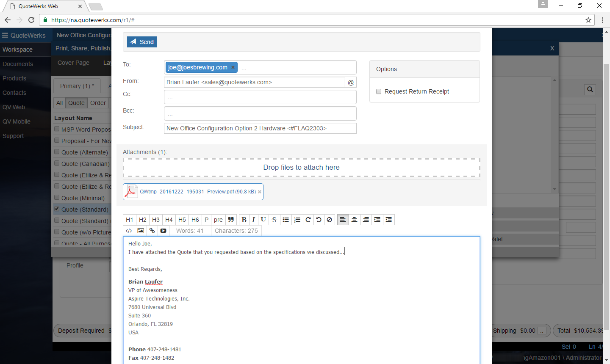The height and width of the screenshot is (364, 610).
Task: Align text left
Action: 343,220
